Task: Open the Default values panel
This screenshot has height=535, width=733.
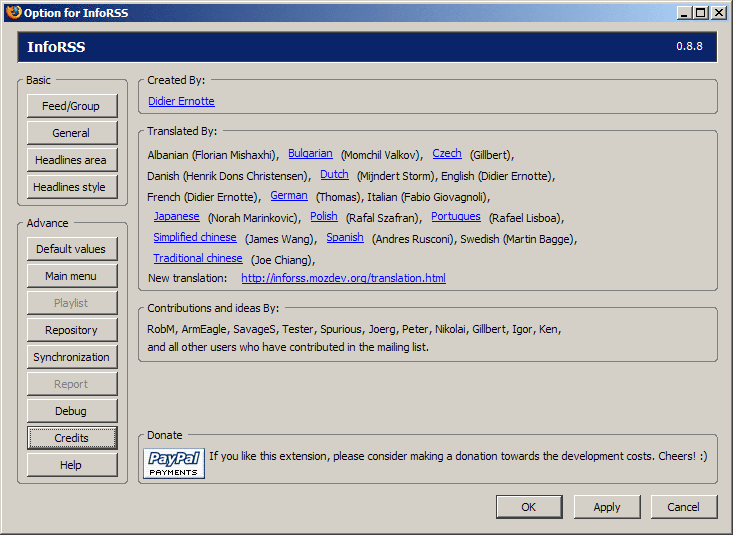Action: pos(72,249)
